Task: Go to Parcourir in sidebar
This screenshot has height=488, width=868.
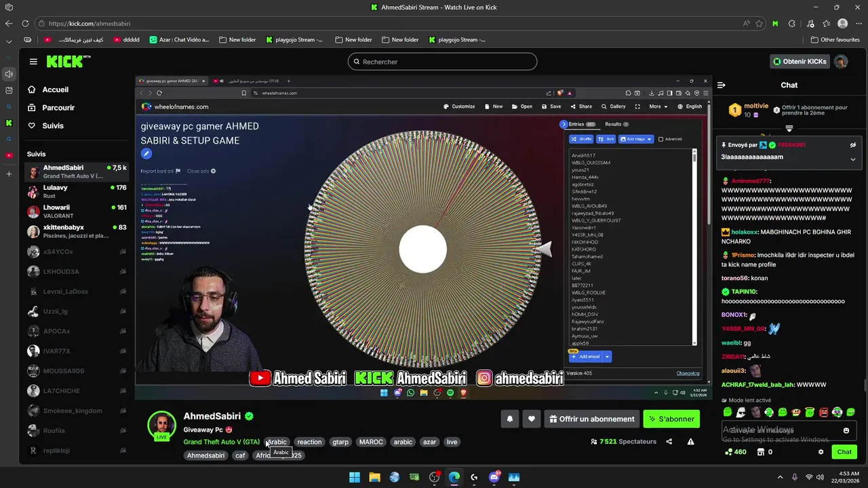Action: pos(51,108)
